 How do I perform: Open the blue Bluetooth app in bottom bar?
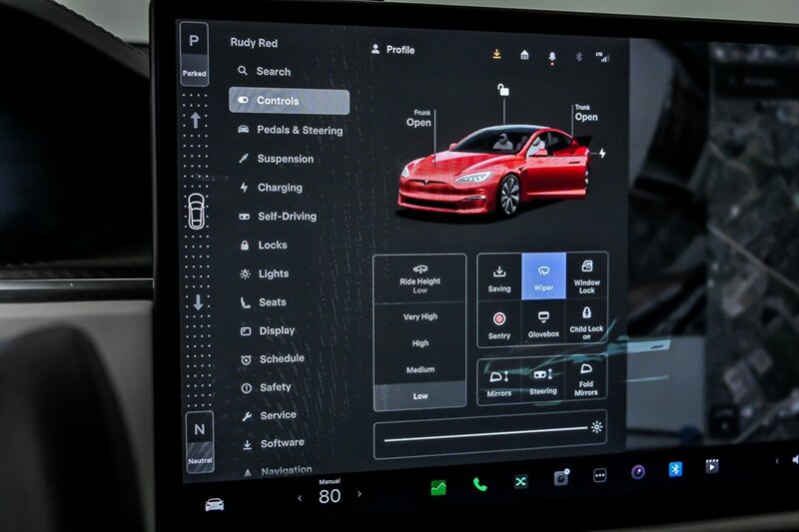pyautogui.click(x=675, y=469)
